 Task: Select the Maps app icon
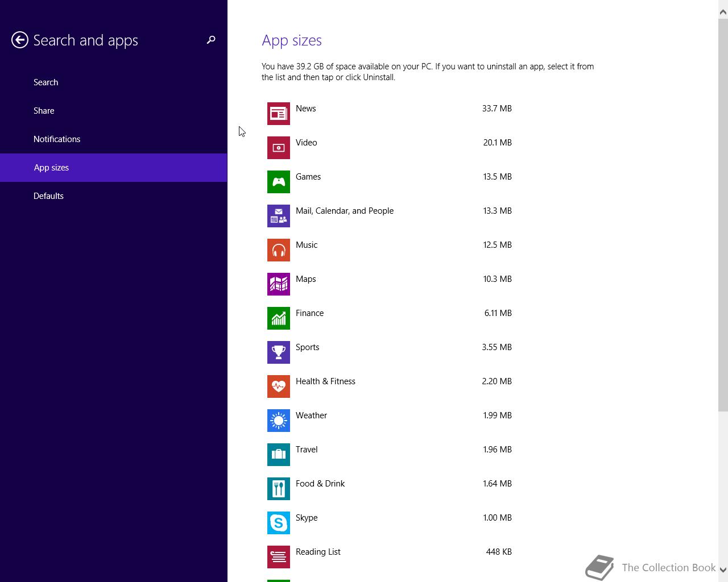(x=279, y=284)
